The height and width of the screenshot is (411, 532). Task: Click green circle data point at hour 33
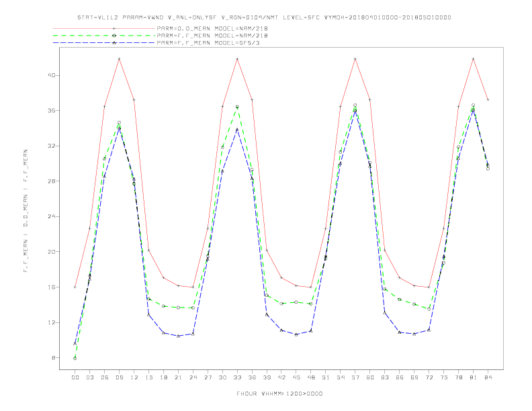point(237,107)
